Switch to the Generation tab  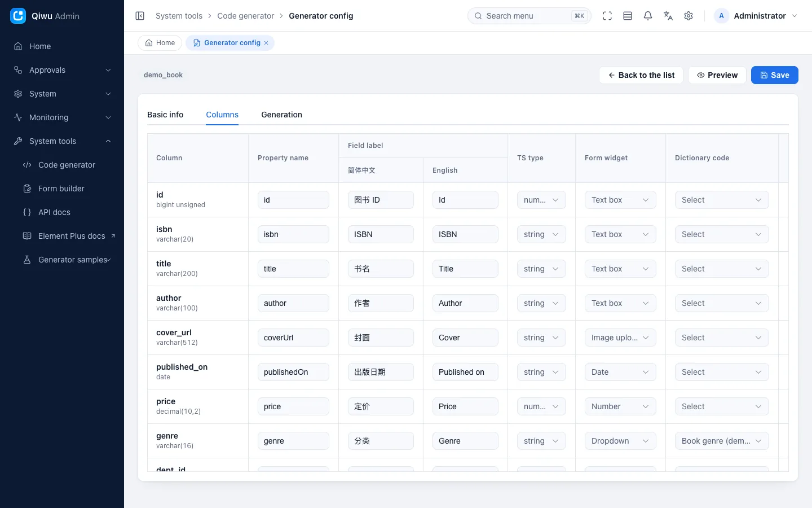[x=281, y=115]
